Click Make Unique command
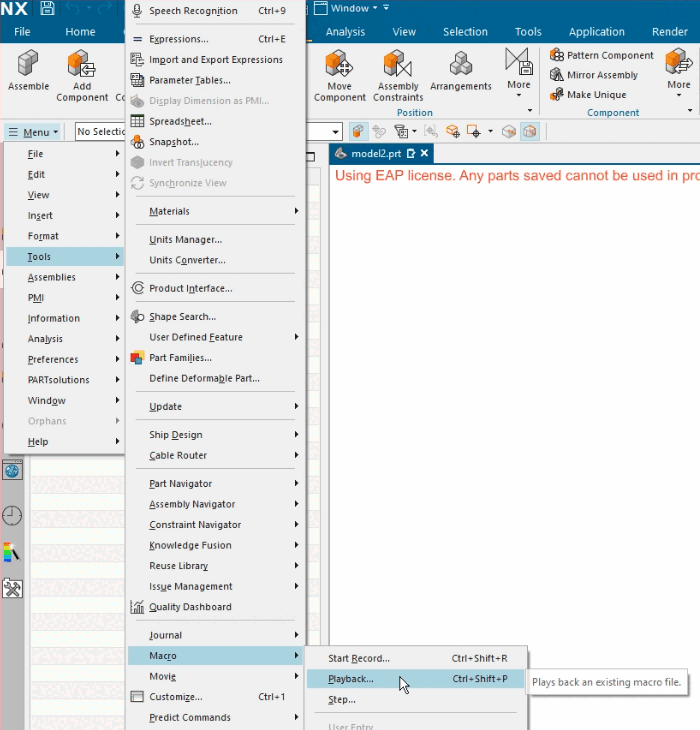The width and height of the screenshot is (700, 730). pyautogui.click(x=588, y=95)
